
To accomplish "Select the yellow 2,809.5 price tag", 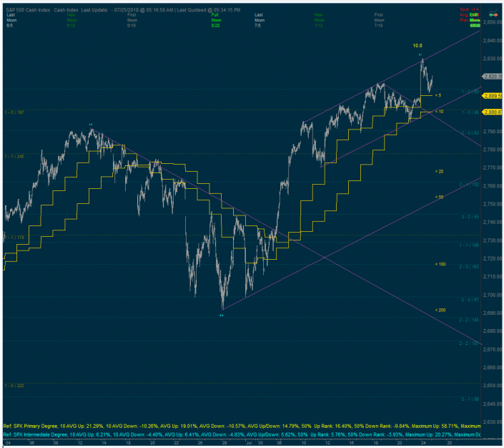I will point(492,96).
